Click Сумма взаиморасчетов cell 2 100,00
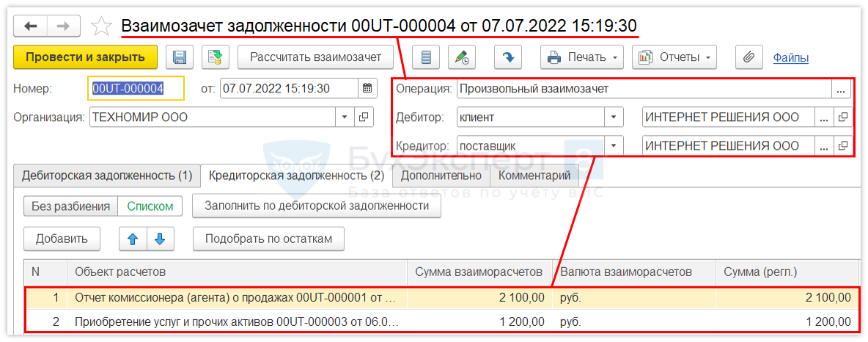This screenshot has height=342, width=868. [479, 298]
